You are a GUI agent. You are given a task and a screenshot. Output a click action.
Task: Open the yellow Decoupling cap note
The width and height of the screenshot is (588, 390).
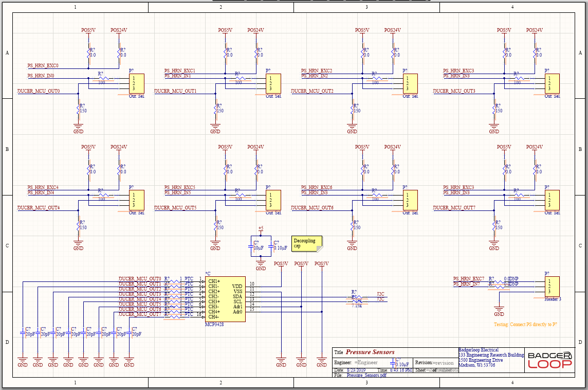pyautogui.click(x=307, y=243)
